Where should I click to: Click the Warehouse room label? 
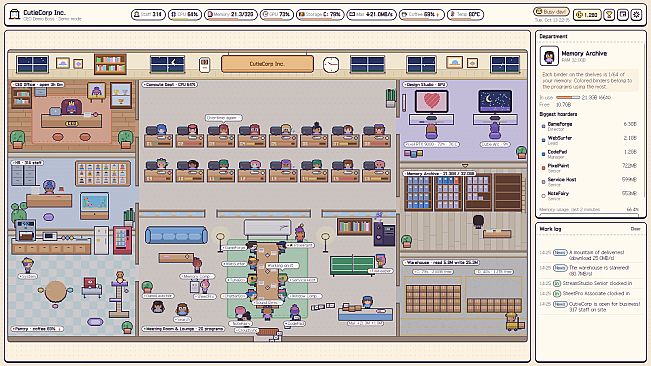pyautogui.click(x=441, y=262)
